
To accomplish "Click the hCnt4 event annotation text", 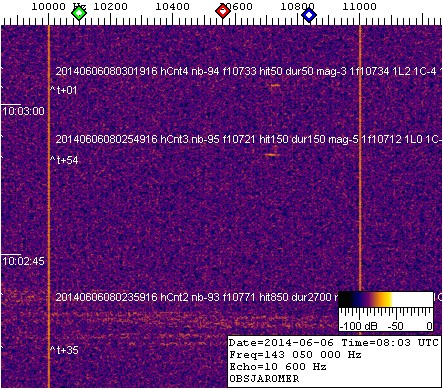I will click(249, 71).
